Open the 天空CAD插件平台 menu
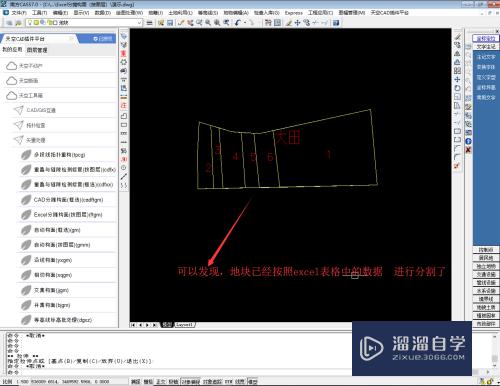 pos(390,13)
